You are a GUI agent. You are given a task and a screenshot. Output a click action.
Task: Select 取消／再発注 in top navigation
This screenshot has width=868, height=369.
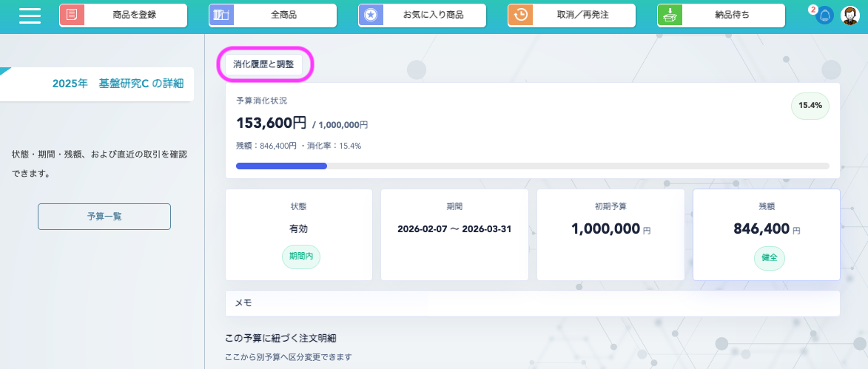pyautogui.click(x=582, y=16)
